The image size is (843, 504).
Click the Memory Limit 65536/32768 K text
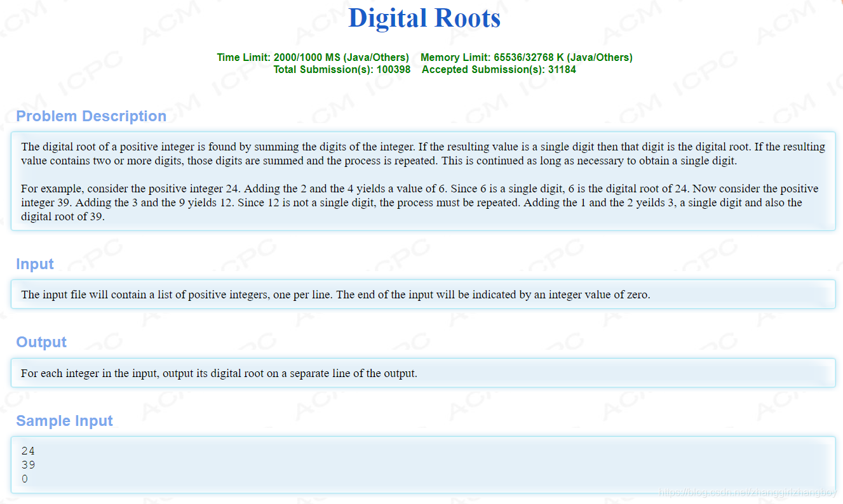[527, 57]
